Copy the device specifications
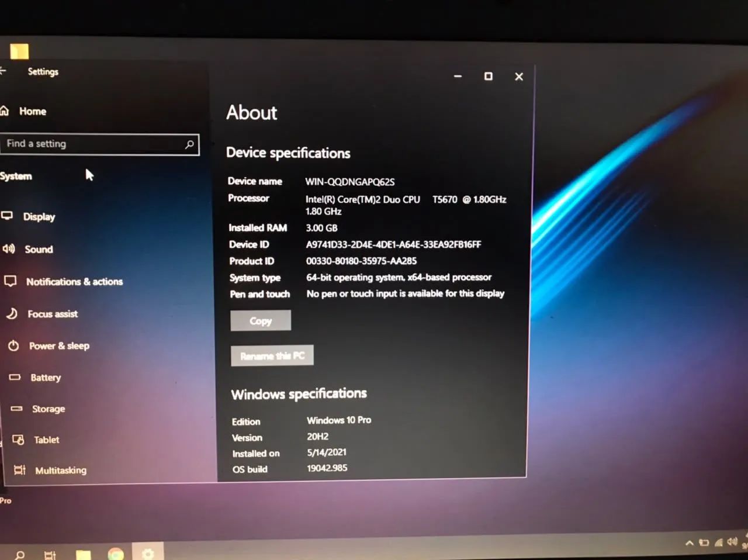748x560 pixels. pyautogui.click(x=261, y=321)
